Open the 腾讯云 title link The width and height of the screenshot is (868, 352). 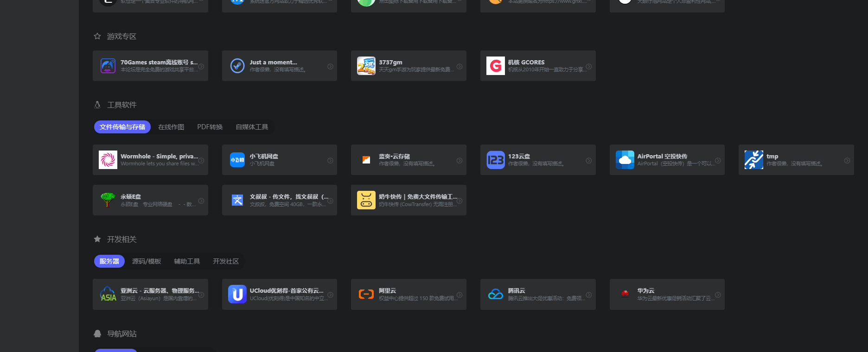517,290
